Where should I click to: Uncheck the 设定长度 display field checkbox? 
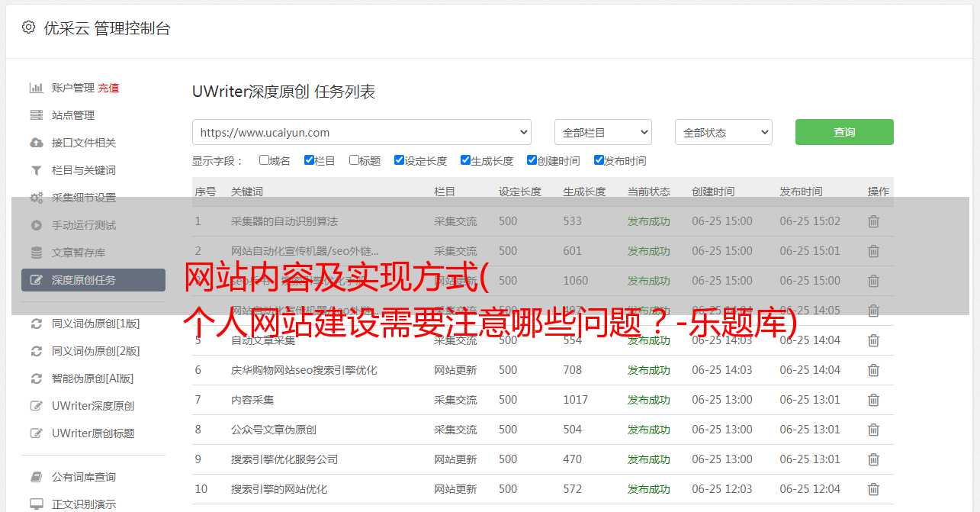coord(399,160)
